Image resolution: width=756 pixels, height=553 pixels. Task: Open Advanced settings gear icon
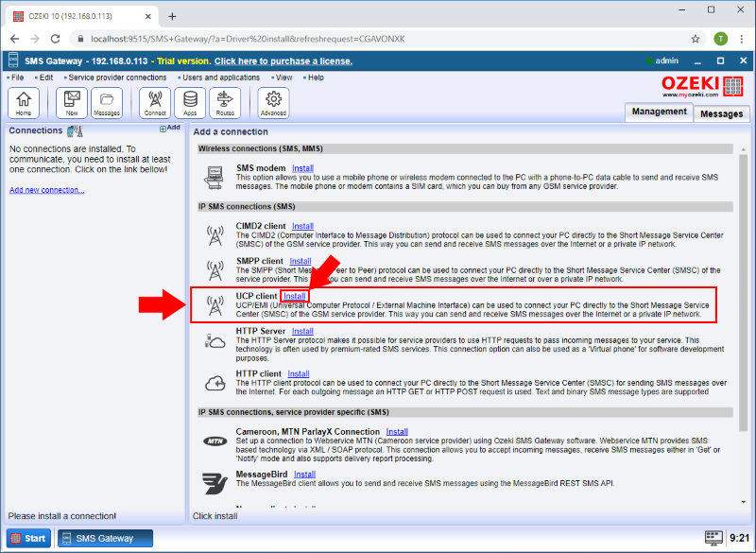(x=273, y=103)
